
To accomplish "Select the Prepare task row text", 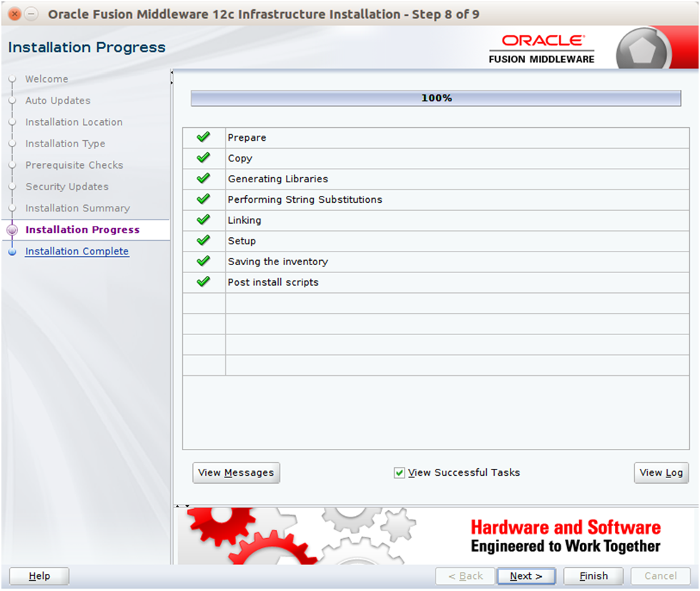I will point(247,138).
